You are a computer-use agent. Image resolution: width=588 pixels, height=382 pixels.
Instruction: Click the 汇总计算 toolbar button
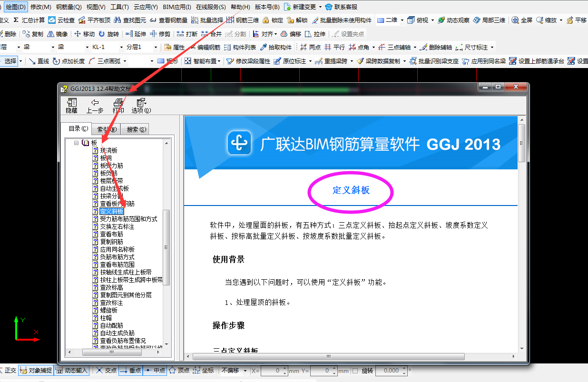[x=29, y=20]
